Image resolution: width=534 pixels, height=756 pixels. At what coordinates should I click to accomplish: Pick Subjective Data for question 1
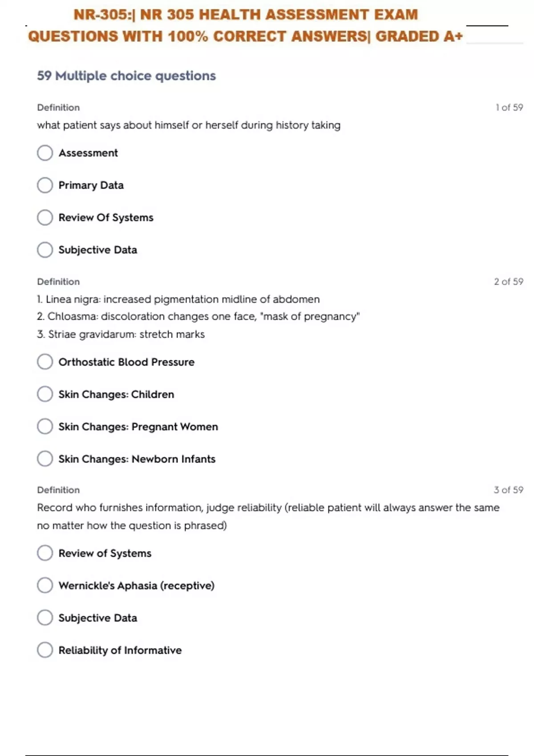[x=45, y=250]
